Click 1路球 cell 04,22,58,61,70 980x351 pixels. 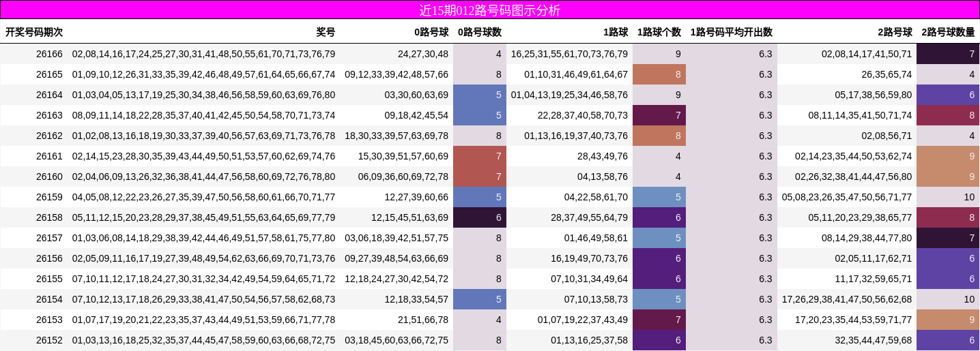(x=596, y=197)
